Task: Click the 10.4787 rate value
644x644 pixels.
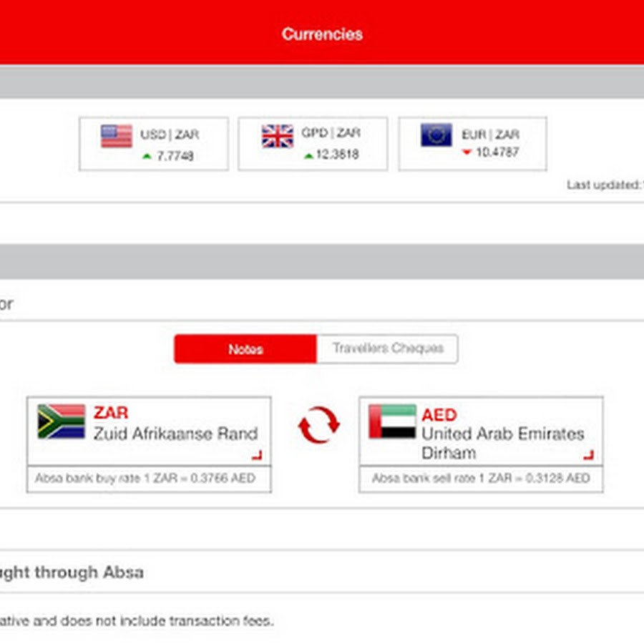Action: pyautogui.click(x=497, y=152)
